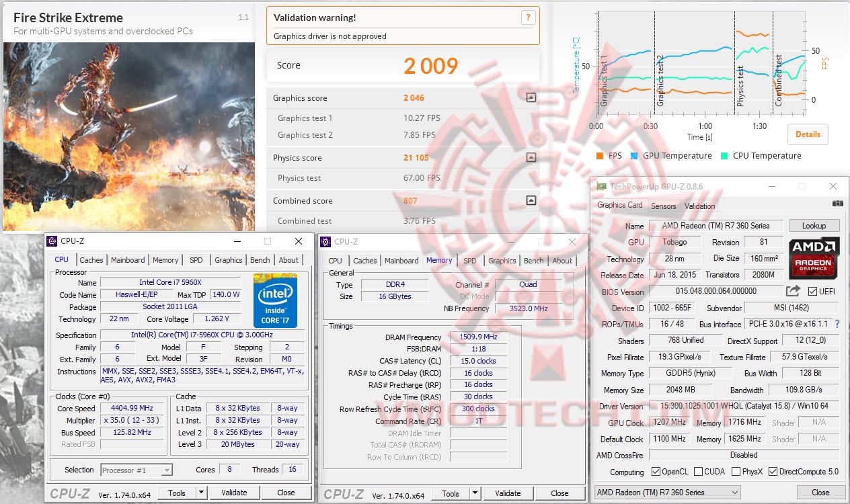850x504 pixels.
Task: Click the blue GPU Temperature legend swatch
Action: point(634,156)
